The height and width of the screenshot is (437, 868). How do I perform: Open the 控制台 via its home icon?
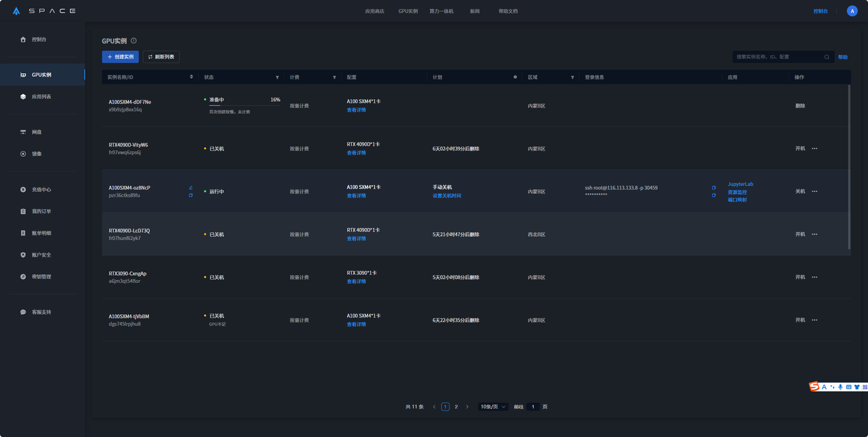pyautogui.click(x=23, y=39)
